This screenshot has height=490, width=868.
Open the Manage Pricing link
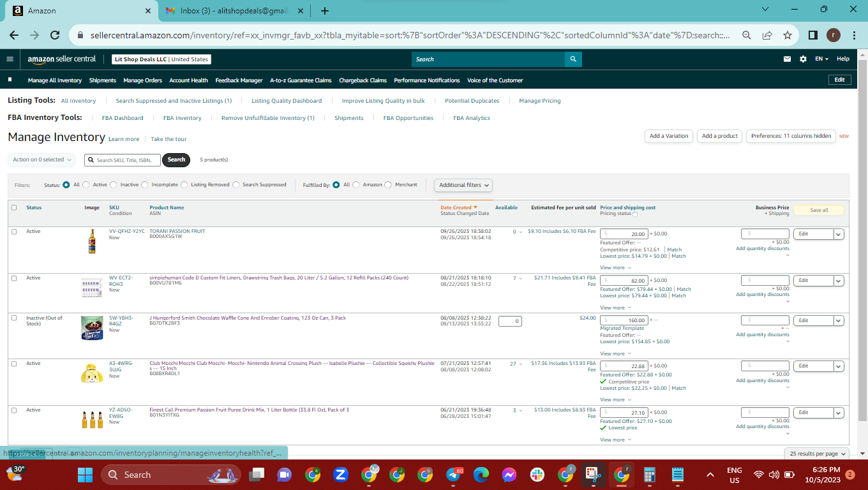coord(540,101)
